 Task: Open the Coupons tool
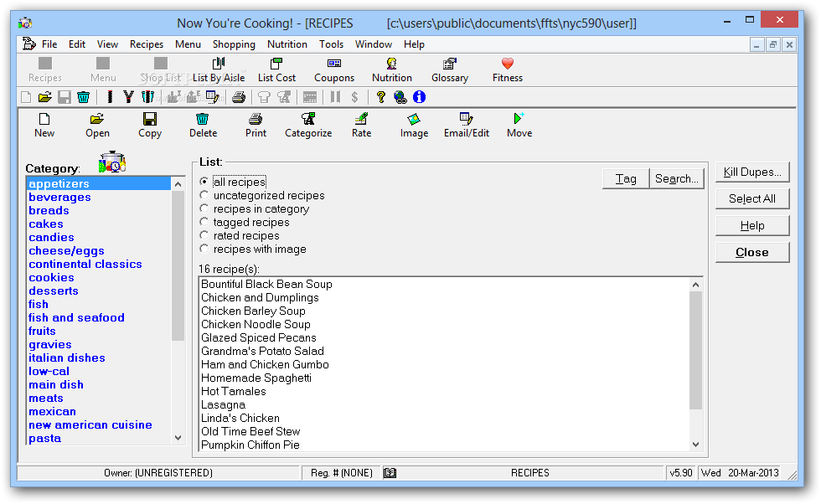coord(334,64)
